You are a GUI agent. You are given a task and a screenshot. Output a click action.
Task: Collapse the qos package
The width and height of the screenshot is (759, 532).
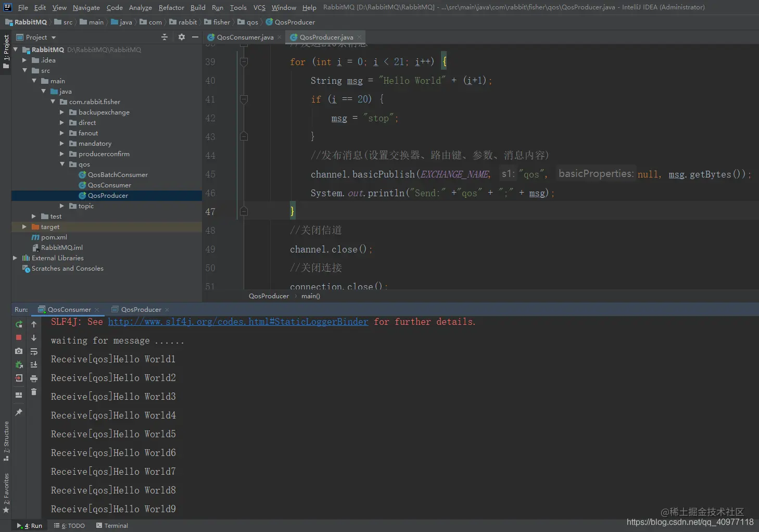click(x=62, y=164)
